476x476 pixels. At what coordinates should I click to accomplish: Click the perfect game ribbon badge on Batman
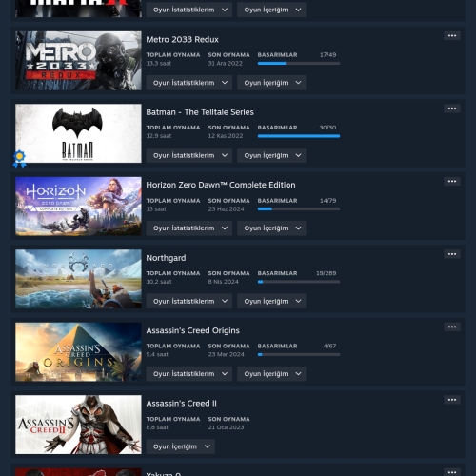click(19, 158)
